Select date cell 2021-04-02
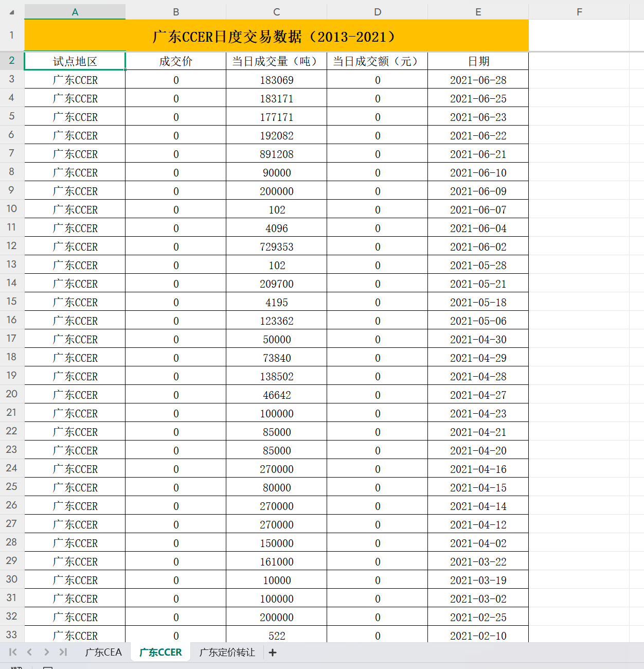Viewport: 644px width, 669px height. click(x=478, y=543)
